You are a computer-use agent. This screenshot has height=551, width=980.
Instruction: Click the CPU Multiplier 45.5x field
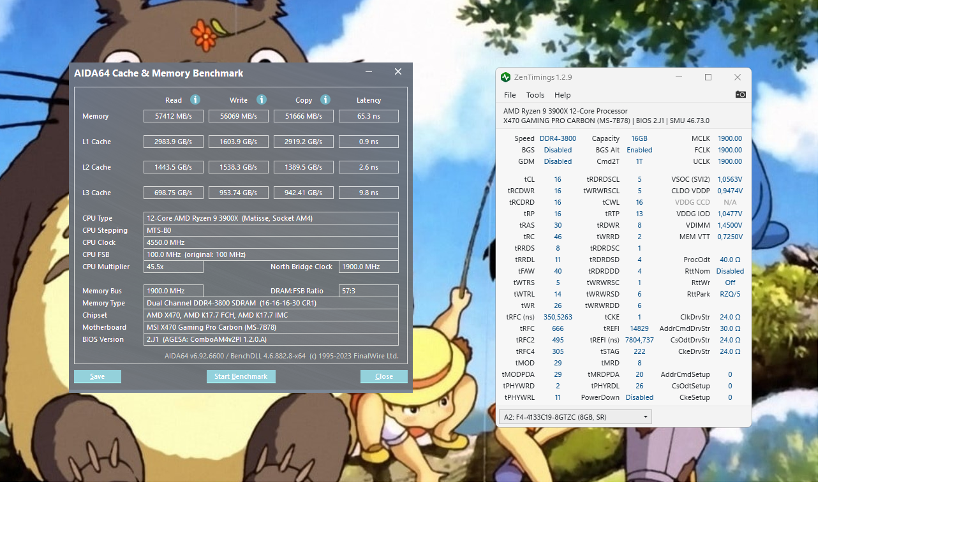[174, 267]
